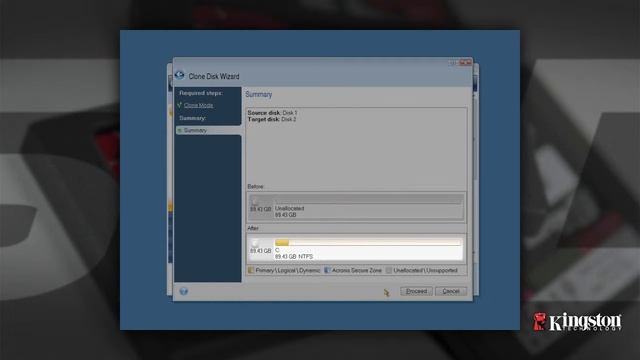Click the help icon at bottom left
Image resolution: width=640 pixels, height=360 pixels.
click(x=184, y=291)
